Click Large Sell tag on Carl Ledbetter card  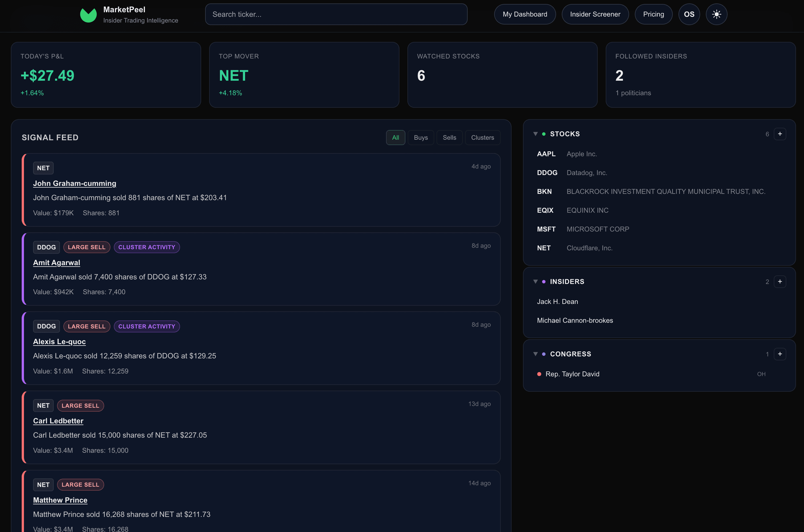80,405
